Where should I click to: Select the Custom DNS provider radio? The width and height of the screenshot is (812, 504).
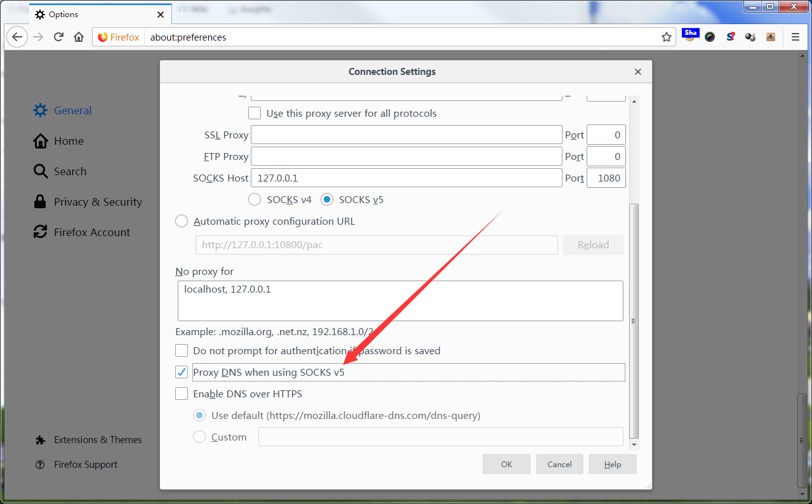[x=199, y=437]
